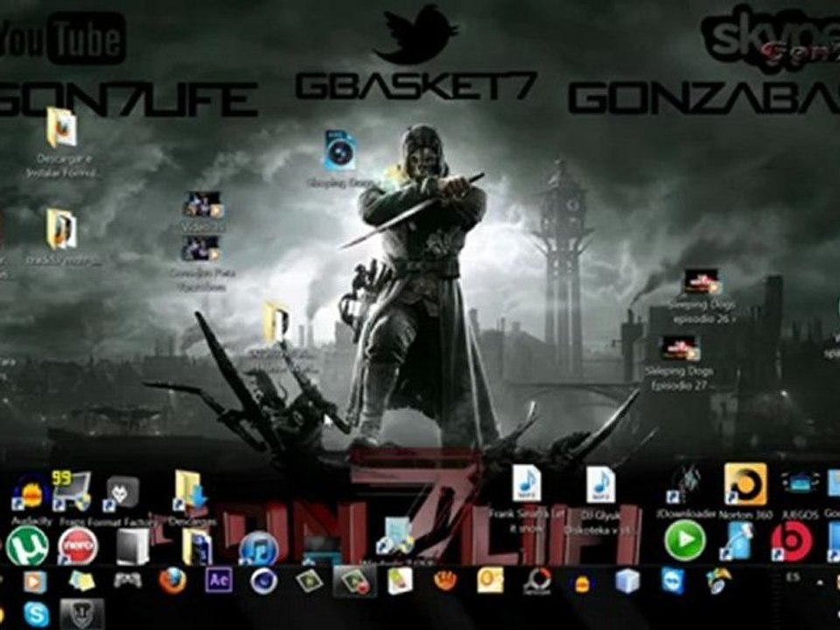The height and width of the screenshot is (630, 840).
Task: Open the red Nero desktop icon
Action: [78, 546]
